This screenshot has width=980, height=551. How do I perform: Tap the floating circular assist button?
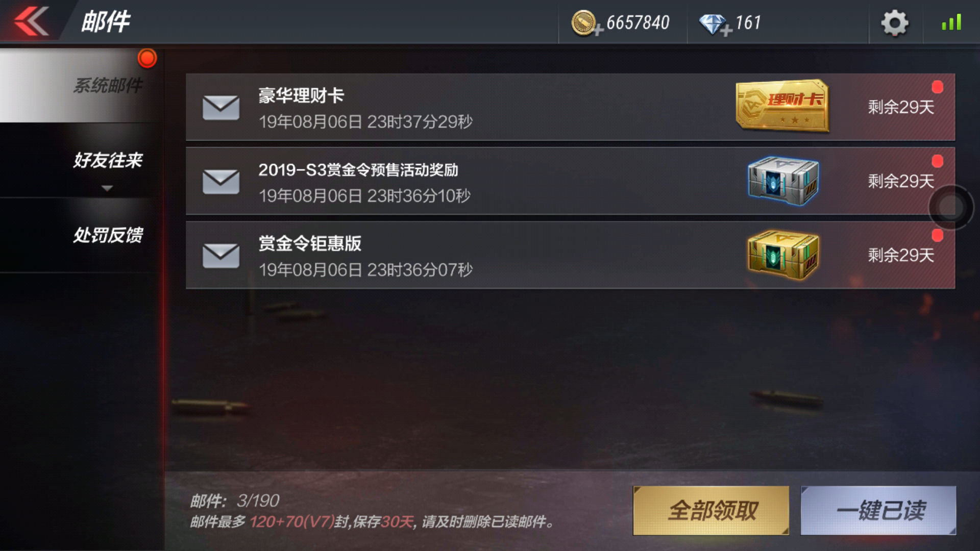point(950,207)
